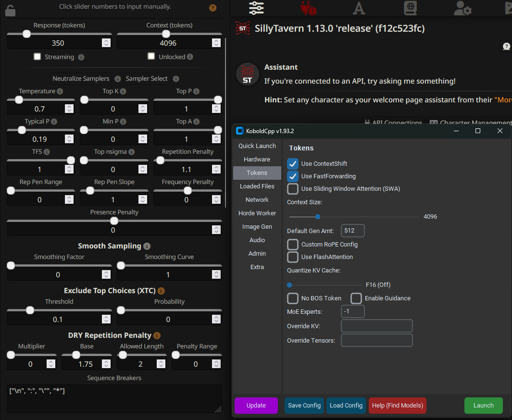Image resolution: width=512 pixels, height=420 pixels.
Task: Click the orange help question mark icon
Action: (x=212, y=8)
